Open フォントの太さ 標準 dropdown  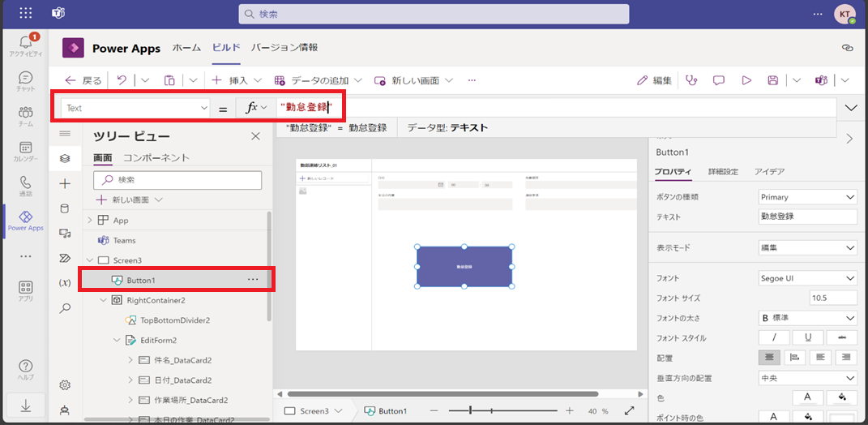(x=808, y=318)
